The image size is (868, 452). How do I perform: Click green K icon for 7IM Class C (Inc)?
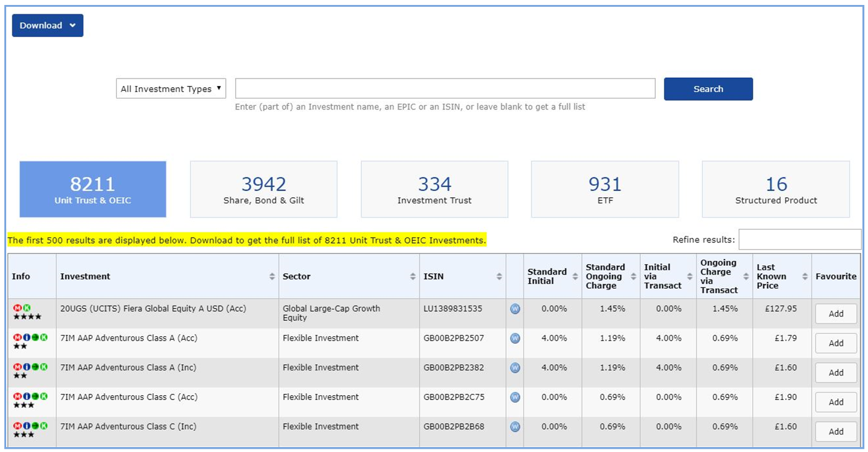(x=44, y=426)
